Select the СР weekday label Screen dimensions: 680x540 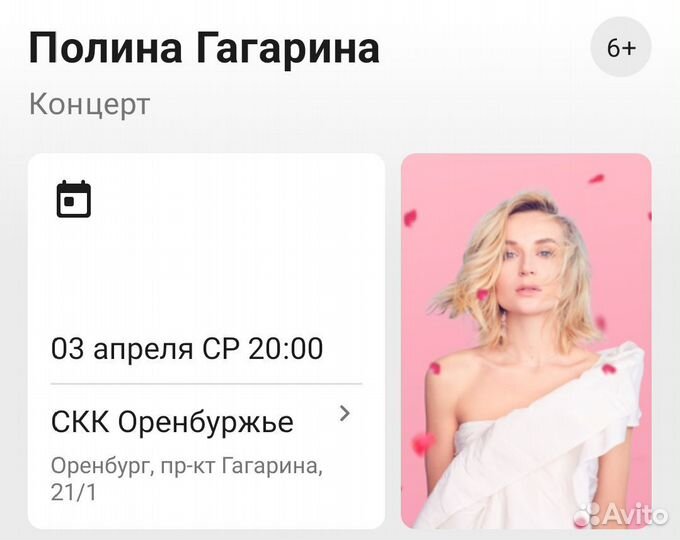(220, 348)
